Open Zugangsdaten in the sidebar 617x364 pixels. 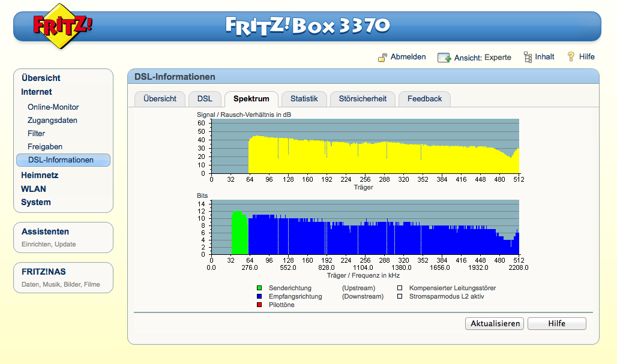pyautogui.click(x=52, y=121)
